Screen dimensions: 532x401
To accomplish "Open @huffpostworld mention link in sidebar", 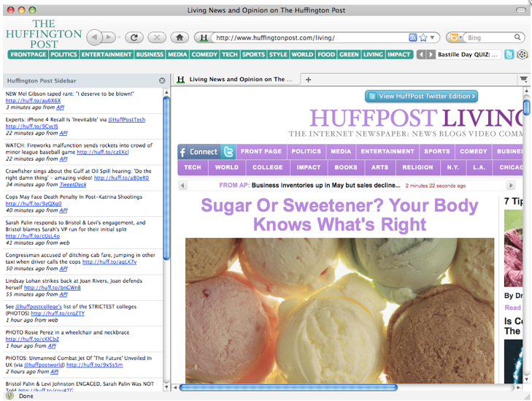I will (x=44, y=364).
